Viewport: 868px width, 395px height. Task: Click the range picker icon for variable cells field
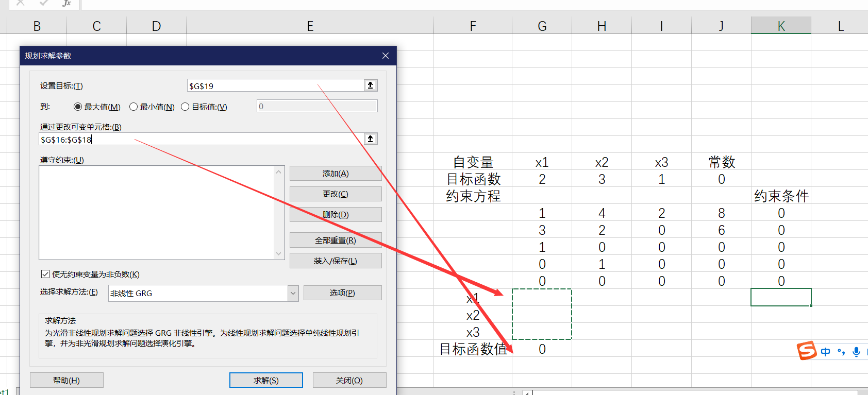[x=370, y=139]
